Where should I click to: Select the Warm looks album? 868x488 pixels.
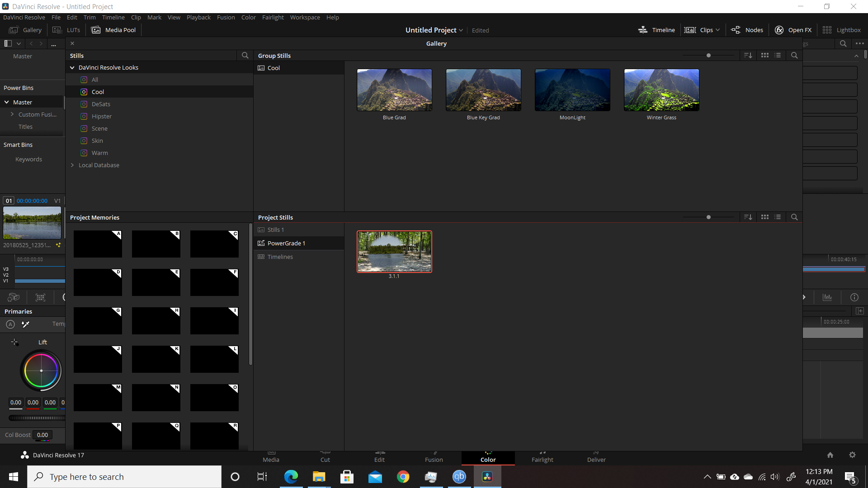click(x=159, y=153)
